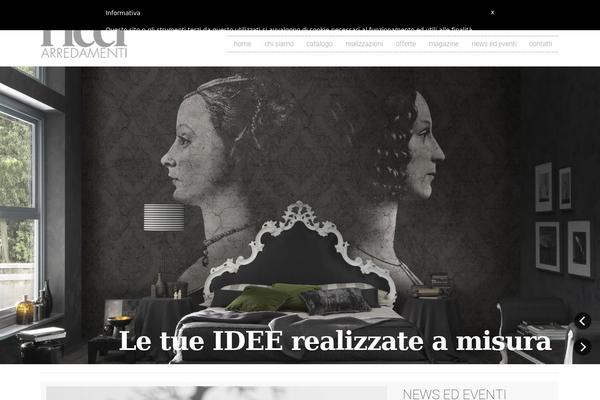Viewport: 600px width, 400px height.
Task: Open the contatti menu item
Action: (540, 44)
